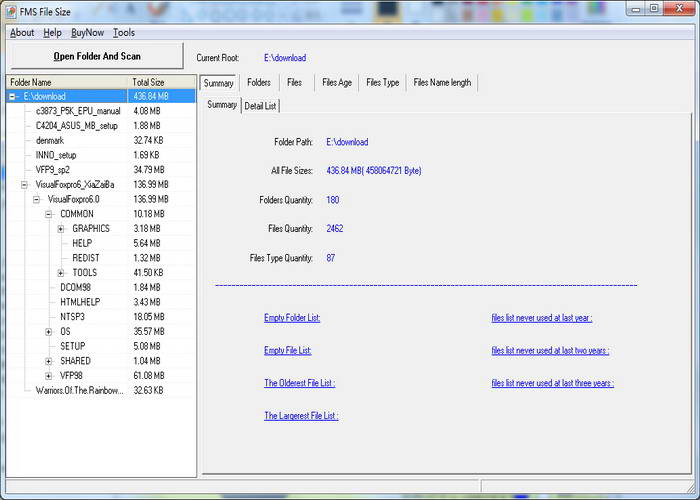
Task: Select the inner Summary sub-tab
Action: (x=222, y=105)
